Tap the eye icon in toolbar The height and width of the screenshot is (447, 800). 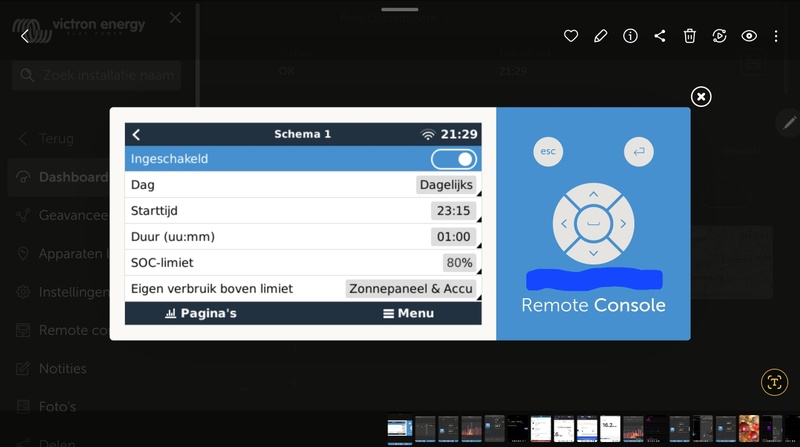pos(749,36)
